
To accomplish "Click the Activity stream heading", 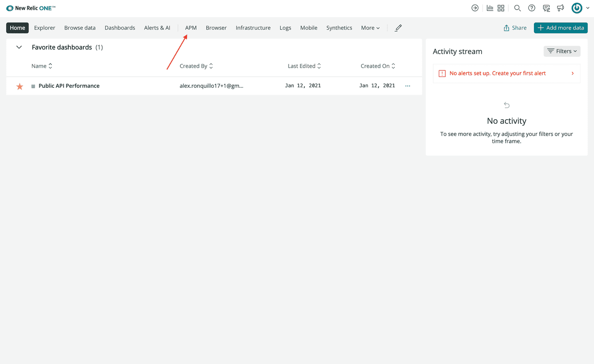I will (457, 51).
